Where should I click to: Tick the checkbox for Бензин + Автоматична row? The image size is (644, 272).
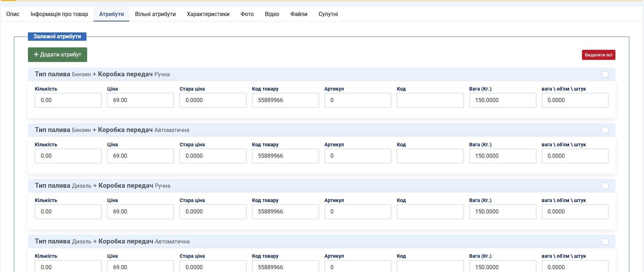(x=605, y=130)
